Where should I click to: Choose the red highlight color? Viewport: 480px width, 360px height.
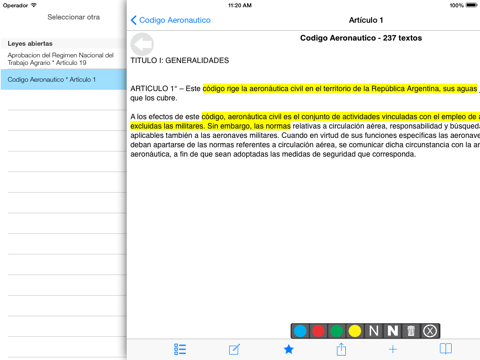319,331
